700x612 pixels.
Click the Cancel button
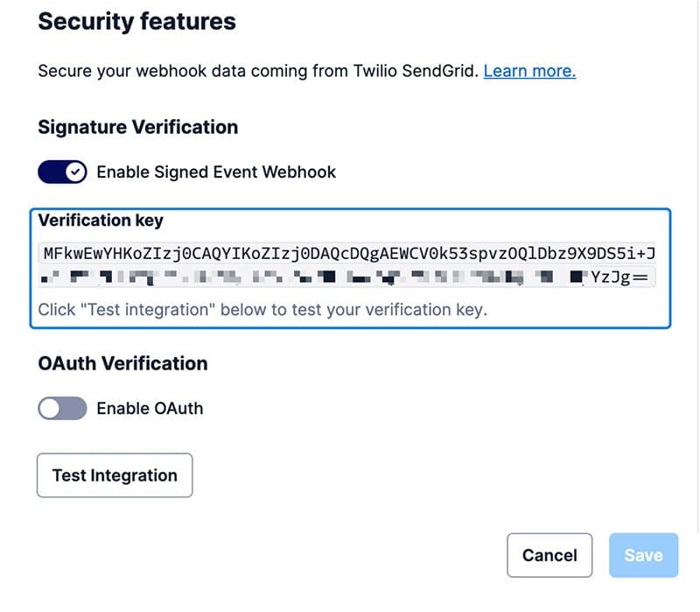coord(549,555)
